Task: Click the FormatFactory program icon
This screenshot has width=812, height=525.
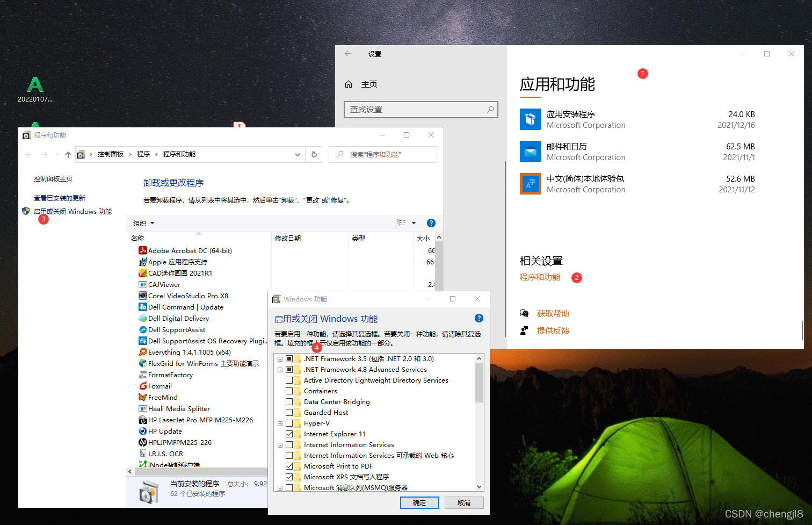Action: coord(143,375)
